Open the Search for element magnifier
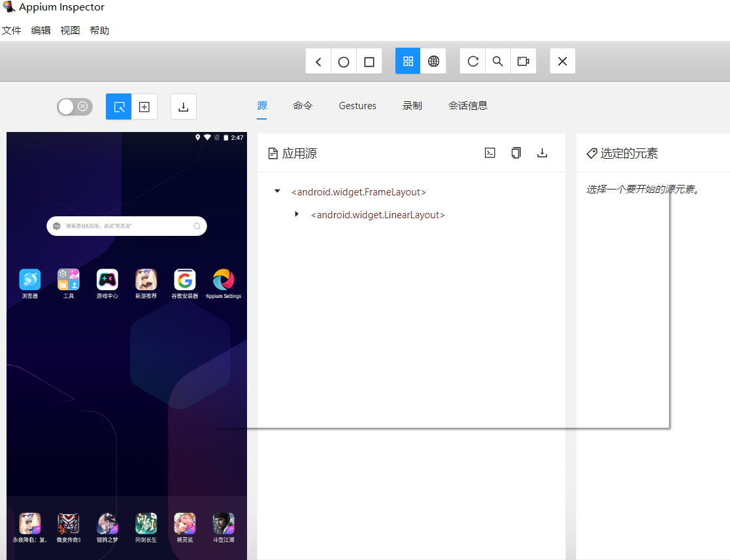Viewport: 730px width, 560px height. [x=498, y=61]
